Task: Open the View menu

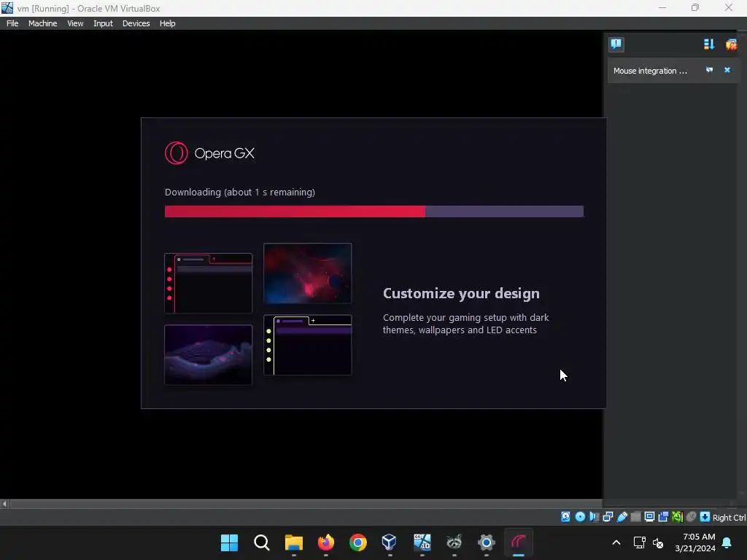Action: point(75,23)
